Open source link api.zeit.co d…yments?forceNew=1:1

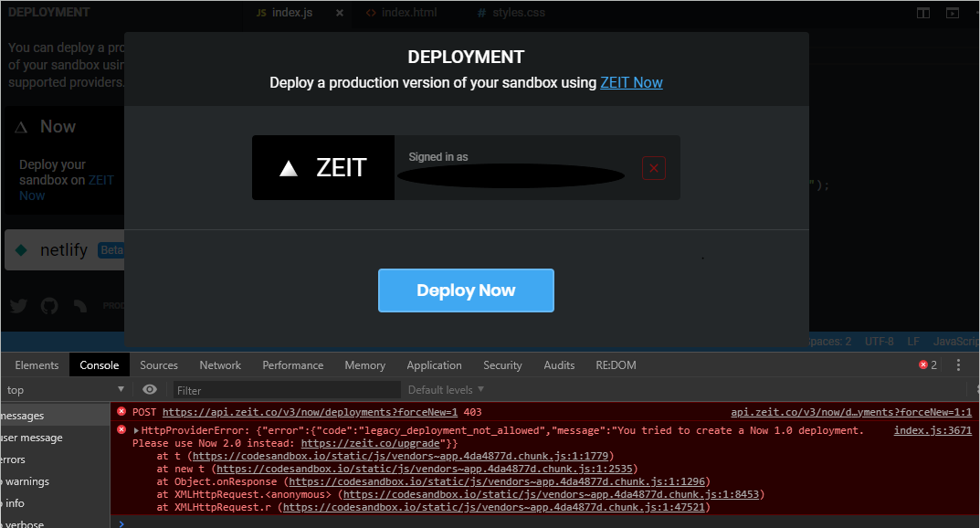851,412
